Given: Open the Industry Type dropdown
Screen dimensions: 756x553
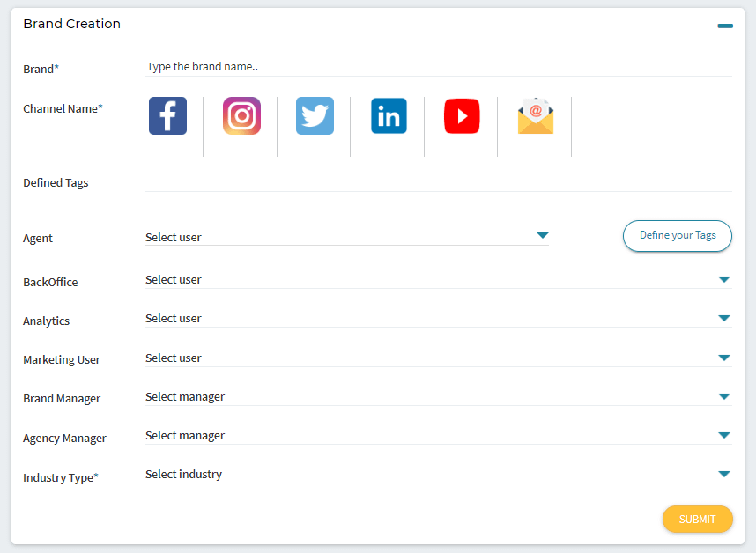Looking at the screenshot, I should click(439, 474).
